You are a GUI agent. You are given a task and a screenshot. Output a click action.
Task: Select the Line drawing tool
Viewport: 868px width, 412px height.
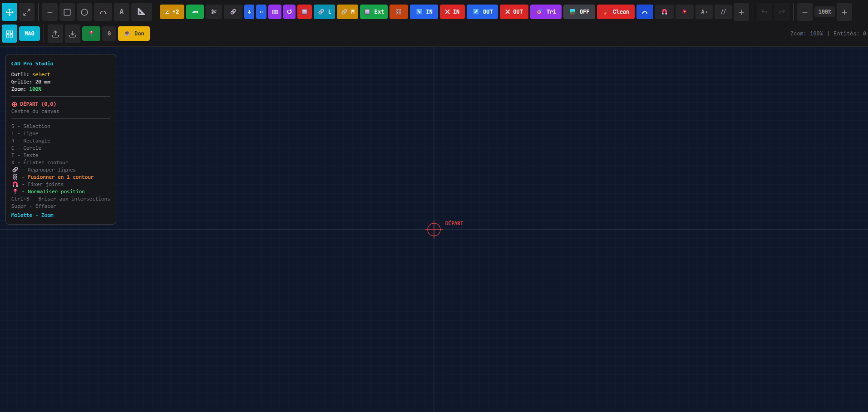pyautogui.click(x=50, y=12)
